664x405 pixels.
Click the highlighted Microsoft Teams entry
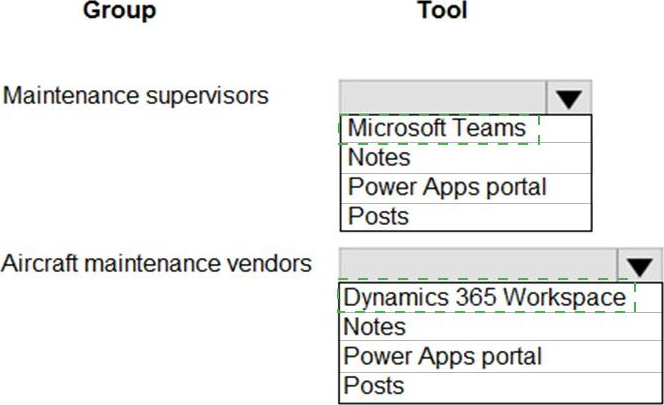pyautogui.click(x=437, y=129)
